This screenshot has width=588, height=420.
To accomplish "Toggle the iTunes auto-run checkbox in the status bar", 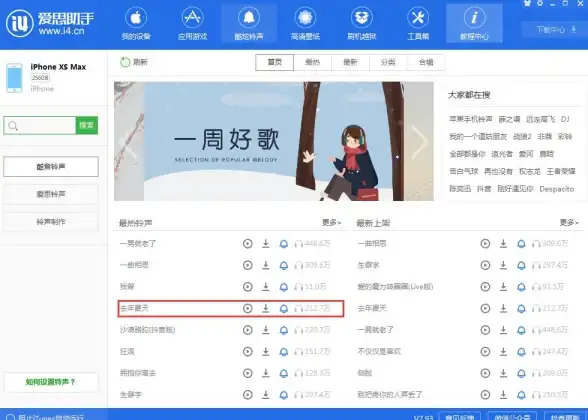I will tap(10, 417).
